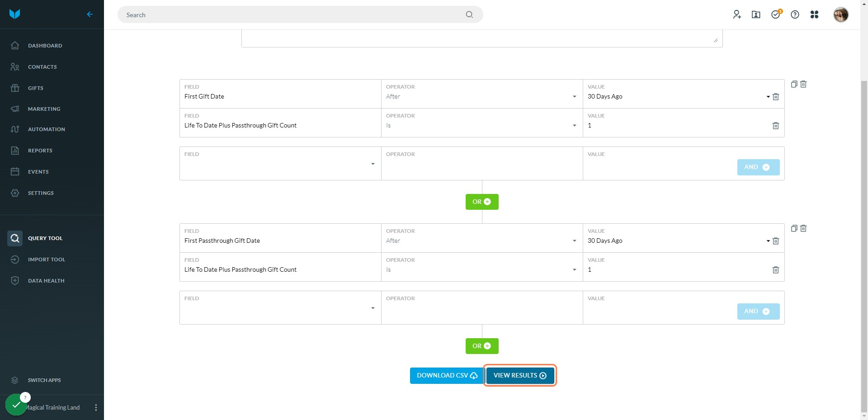This screenshot has height=420, width=868.
Task: Open the First Gift Date operator dropdown
Action: [x=574, y=96]
